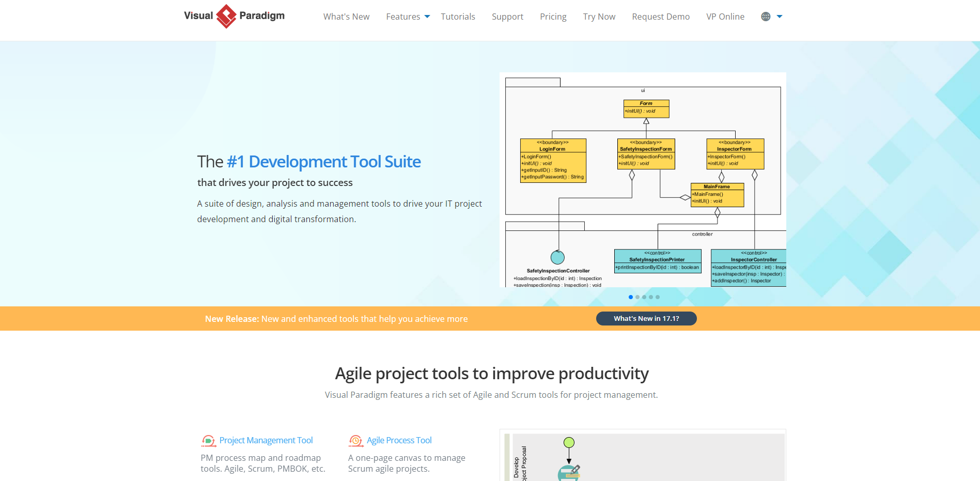Expand the Features dropdown menu

tap(408, 17)
